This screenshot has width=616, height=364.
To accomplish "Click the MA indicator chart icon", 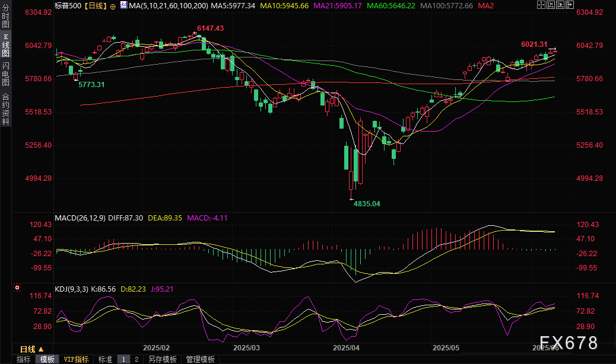I will (123, 5).
